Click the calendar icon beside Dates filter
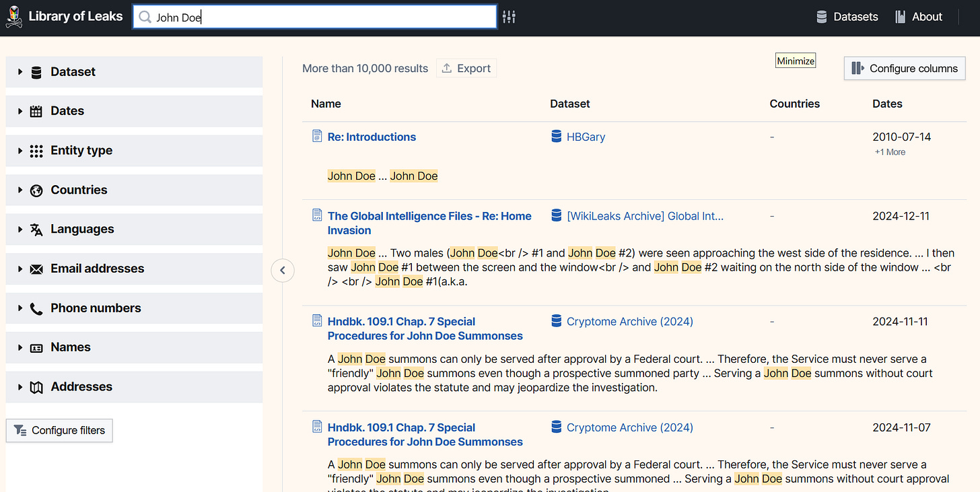The height and width of the screenshot is (492, 980). [x=36, y=111]
